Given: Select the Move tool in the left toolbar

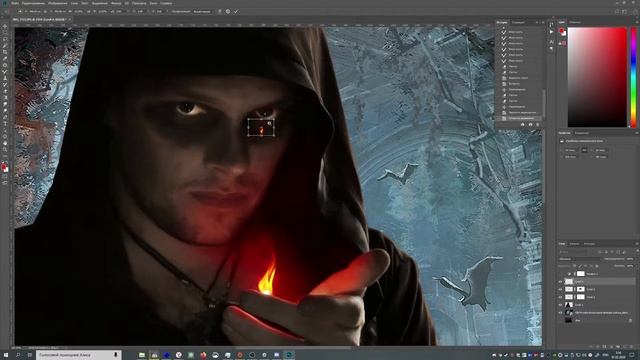Looking at the screenshot, I should 5,27.
